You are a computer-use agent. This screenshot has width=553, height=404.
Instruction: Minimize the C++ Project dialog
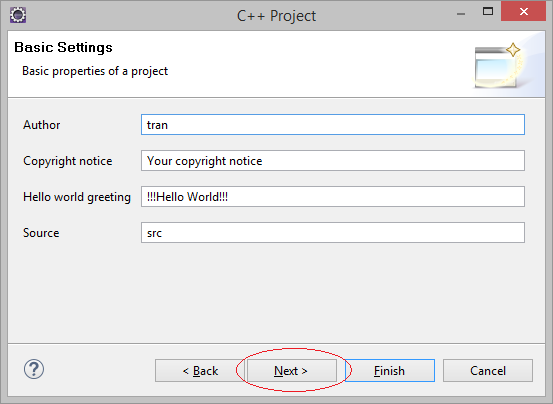coord(461,14)
